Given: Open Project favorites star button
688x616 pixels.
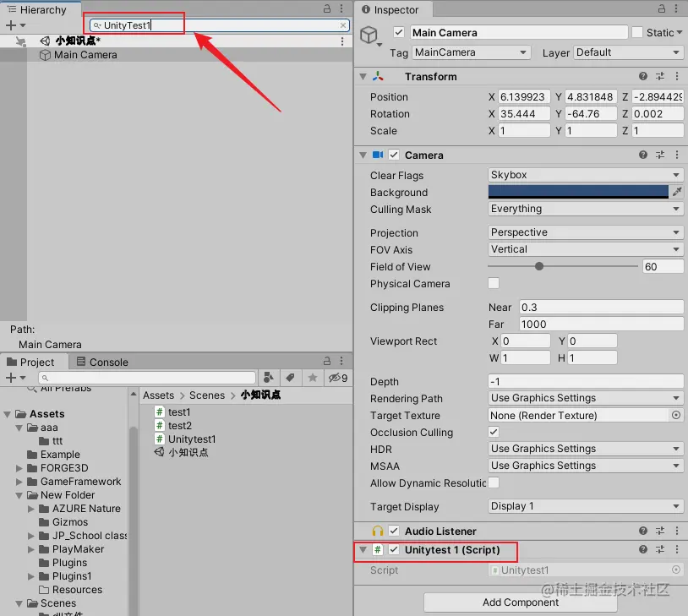Looking at the screenshot, I should coord(313,378).
